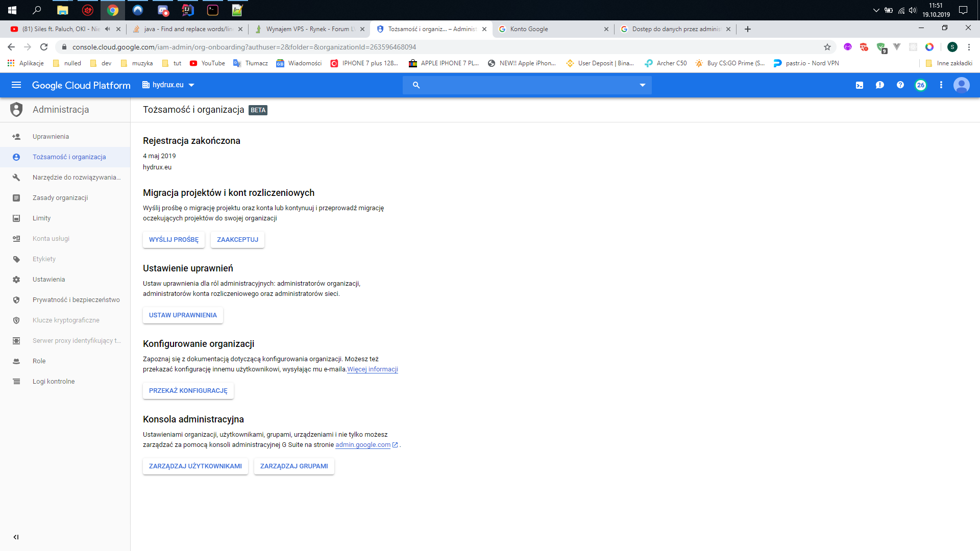Screen dimensions: 980x551
Task: Open the send feedback icon in header
Action: click(x=880, y=85)
